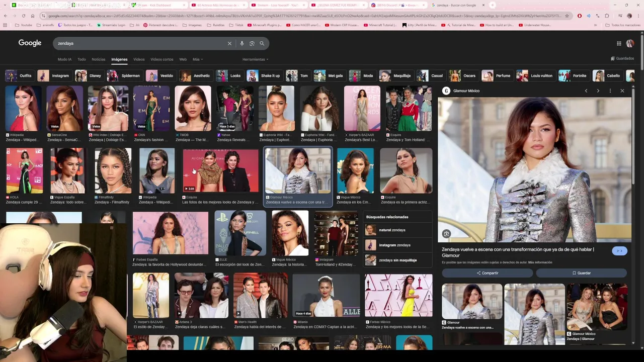The height and width of the screenshot is (362, 644).
Task: Open large Zendaya preview image
Action: [534, 170]
